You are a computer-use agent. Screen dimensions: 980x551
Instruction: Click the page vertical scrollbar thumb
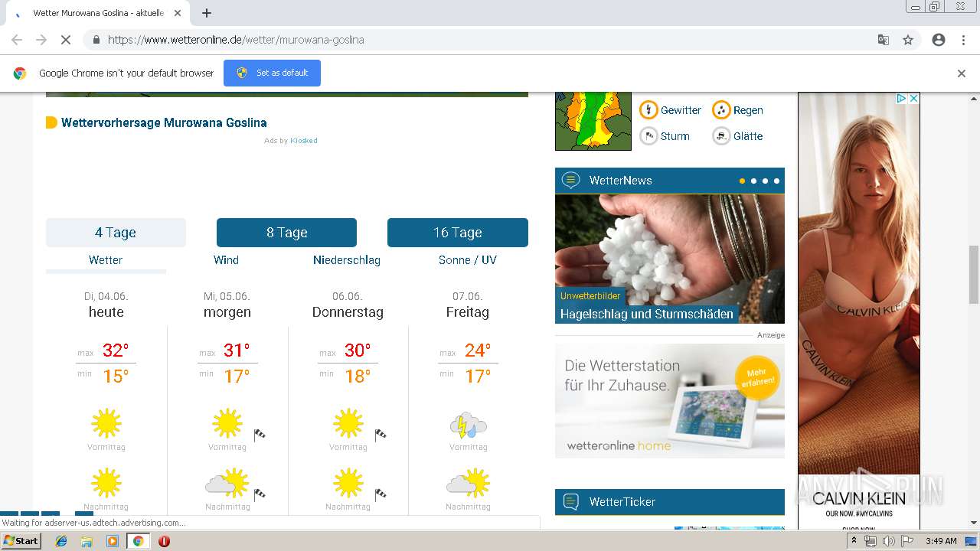pyautogui.click(x=974, y=274)
